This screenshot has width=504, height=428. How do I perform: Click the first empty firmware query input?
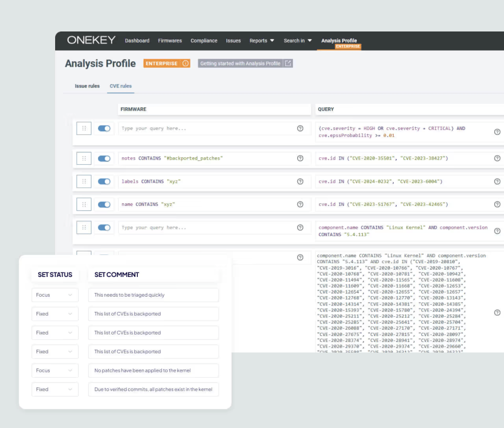point(207,128)
